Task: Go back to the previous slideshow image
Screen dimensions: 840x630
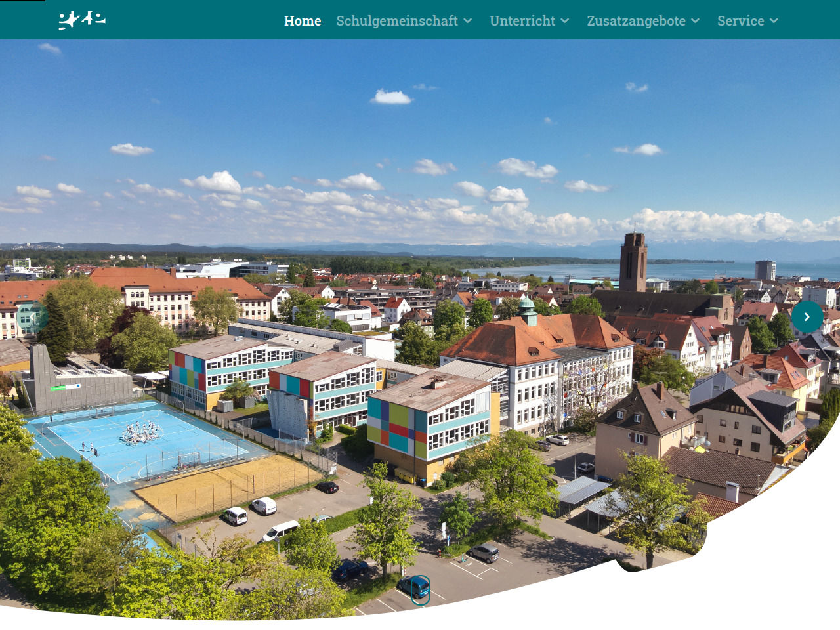Action: point(32,317)
